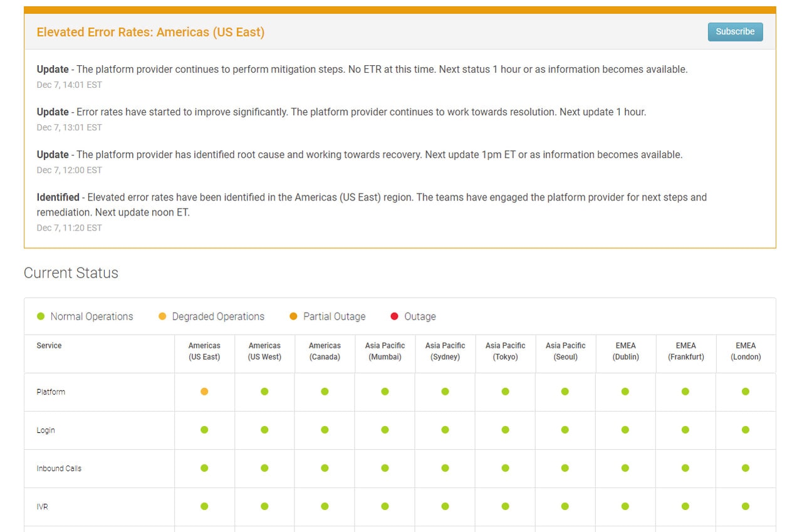Click the Degraded Operations legend label

[x=218, y=316]
